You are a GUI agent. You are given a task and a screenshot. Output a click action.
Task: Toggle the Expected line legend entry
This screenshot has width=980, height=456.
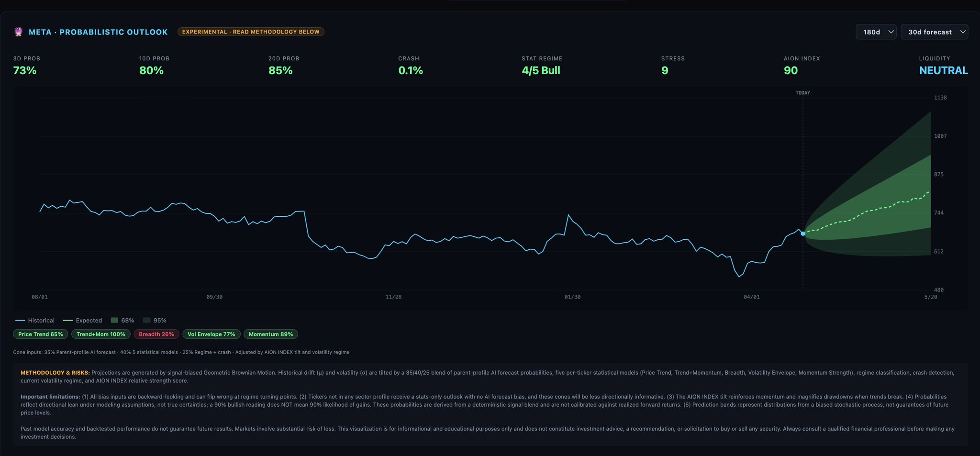pos(83,321)
